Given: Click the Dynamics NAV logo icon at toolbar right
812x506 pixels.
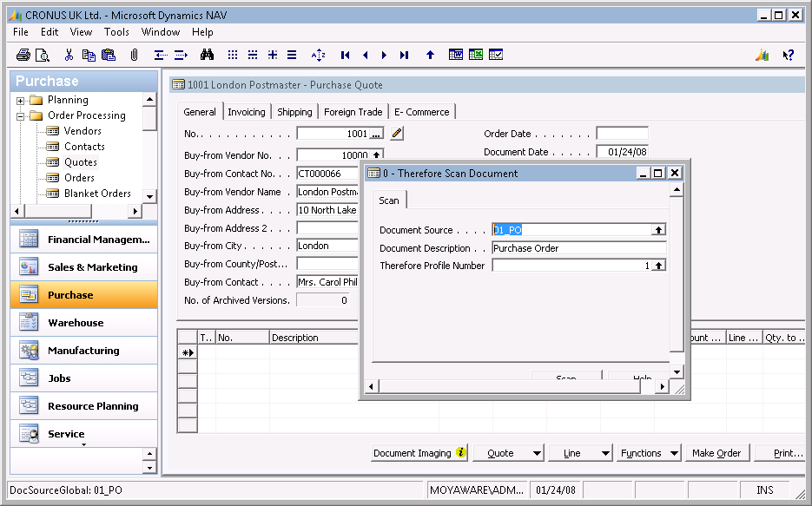Looking at the screenshot, I should pyautogui.click(x=762, y=55).
